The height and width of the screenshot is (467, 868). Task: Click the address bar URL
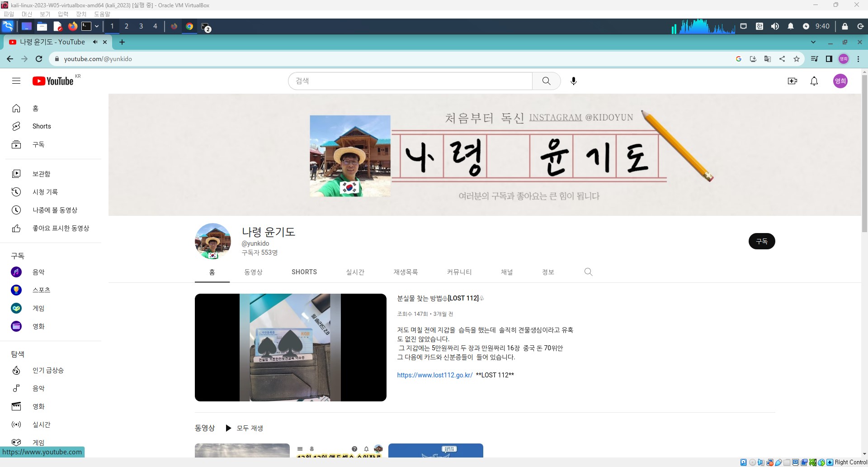[98, 59]
